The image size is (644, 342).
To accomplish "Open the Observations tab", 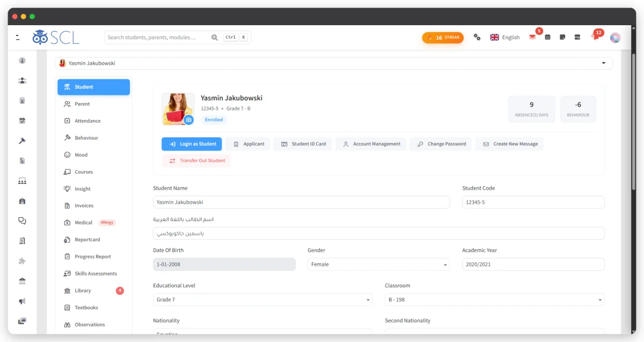I will [93, 324].
